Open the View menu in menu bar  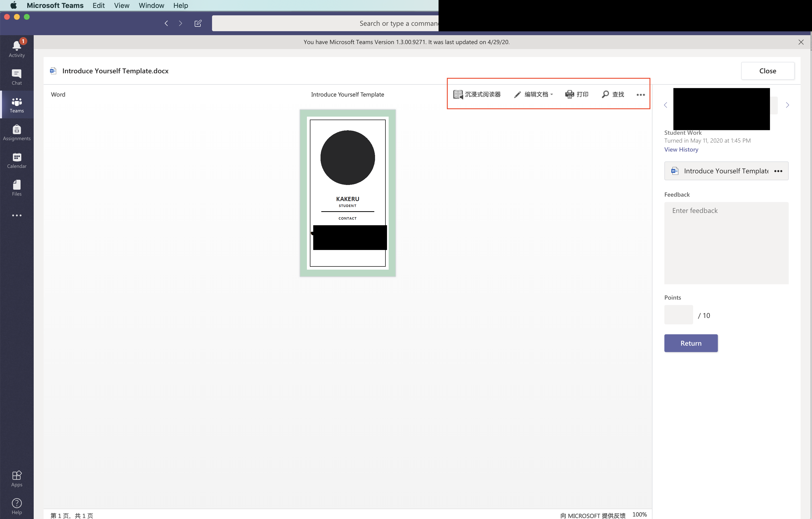(121, 5)
